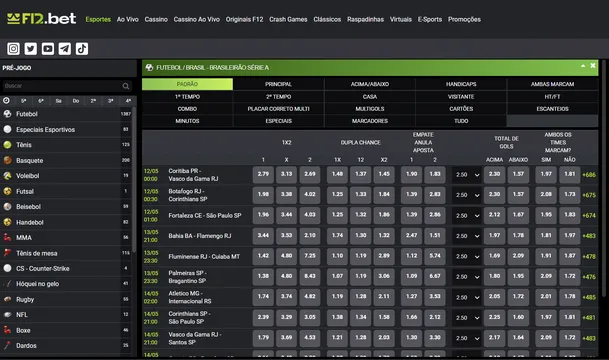Open the F12.bet Instagram page icon
This screenshot has width=609, height=360.
(x=13, y=49)
